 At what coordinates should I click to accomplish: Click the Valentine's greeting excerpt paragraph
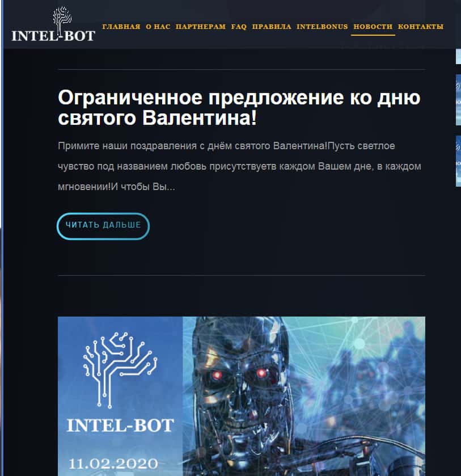click(x=239, y=166)
